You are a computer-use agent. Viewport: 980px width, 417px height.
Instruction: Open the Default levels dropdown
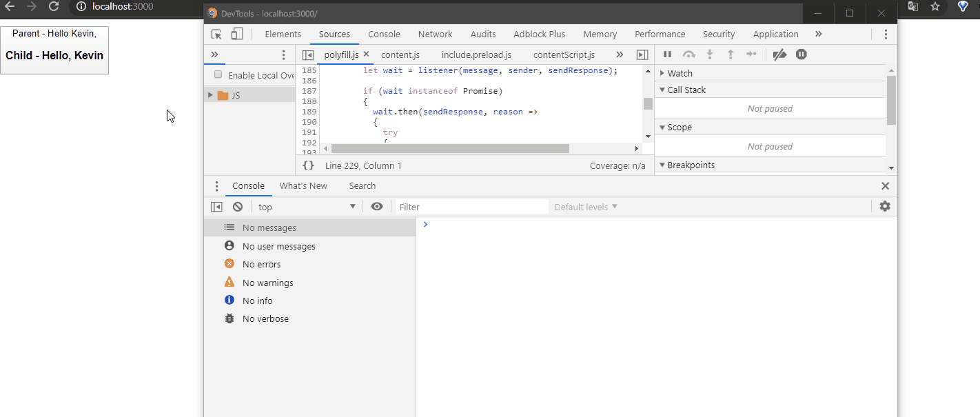click(x=586, y=207)
